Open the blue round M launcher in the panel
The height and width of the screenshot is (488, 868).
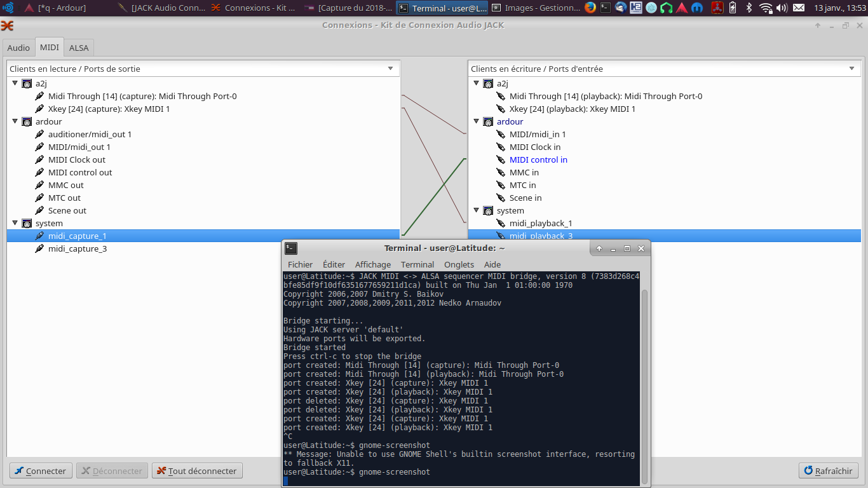(697, 8)
